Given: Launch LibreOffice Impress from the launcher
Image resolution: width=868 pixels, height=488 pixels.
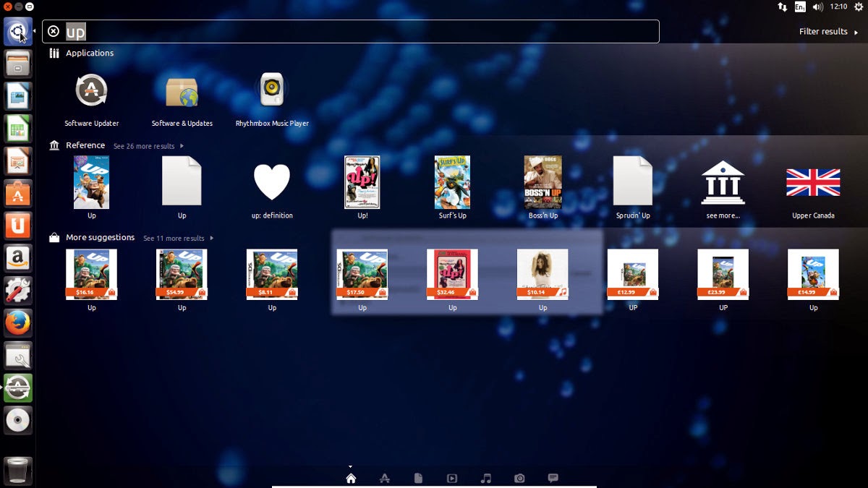Looking at the screenshot, I should tap(18, 161).
